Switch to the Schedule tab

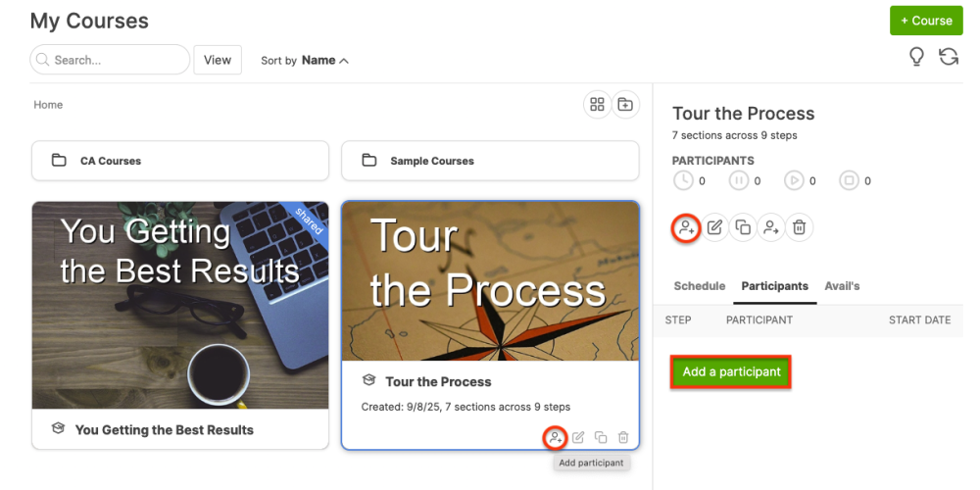pyautogui.click(x=700, y=286)
